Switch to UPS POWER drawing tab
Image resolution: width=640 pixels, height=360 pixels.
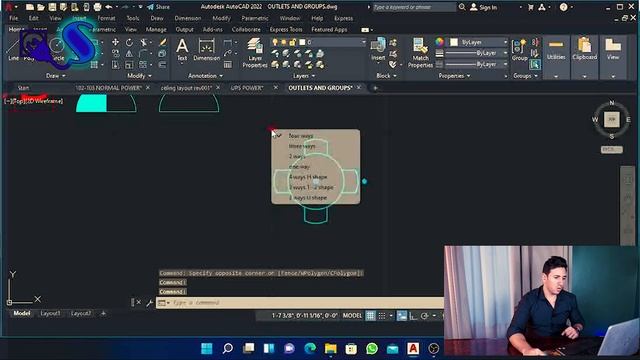coord(247,88)
